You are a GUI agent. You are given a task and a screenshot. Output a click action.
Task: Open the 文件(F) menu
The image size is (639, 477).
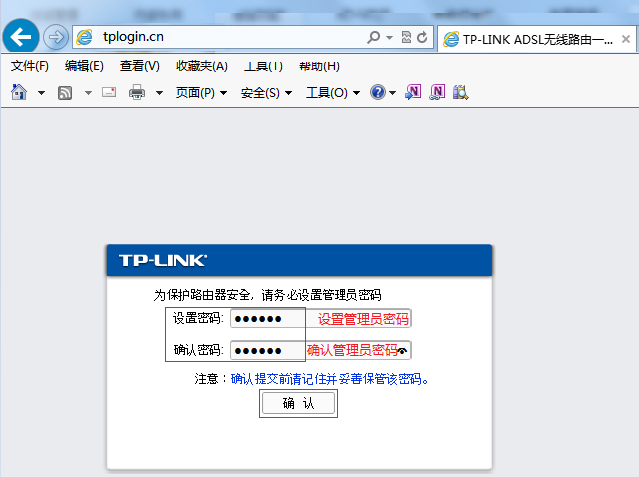(x=30, y=66)
